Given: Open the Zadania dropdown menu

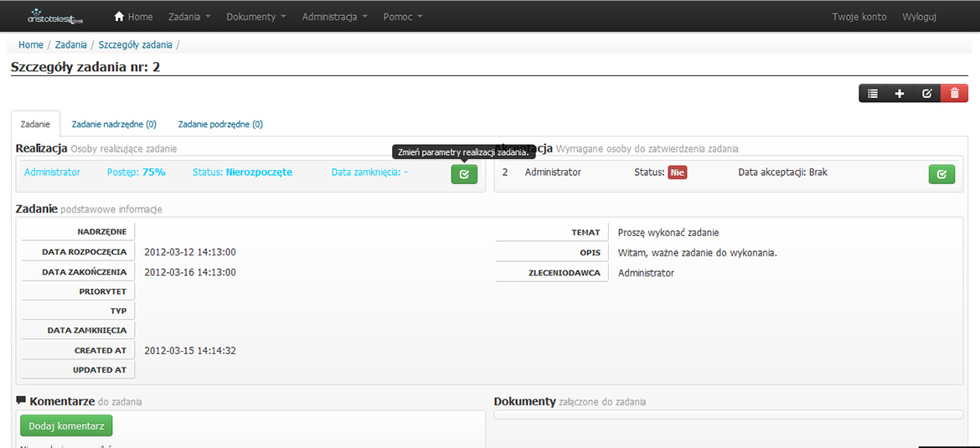Looking at the screenshot, I should [x=189, y=17].
